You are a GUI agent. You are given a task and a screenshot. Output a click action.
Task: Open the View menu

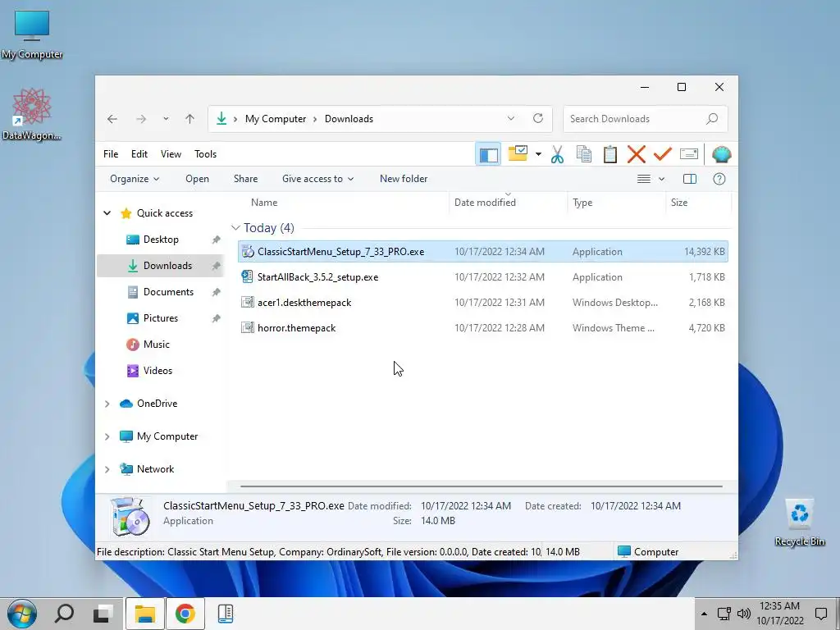(171, 154)
